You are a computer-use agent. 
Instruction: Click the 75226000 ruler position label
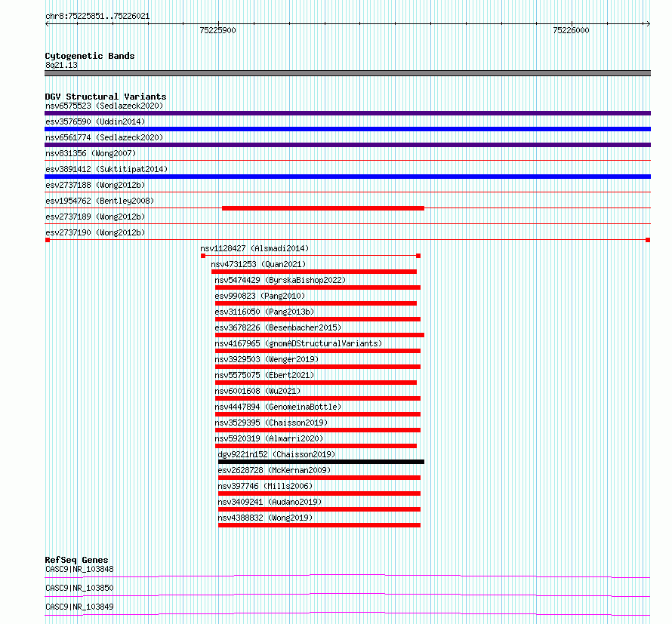click(571, 30)
